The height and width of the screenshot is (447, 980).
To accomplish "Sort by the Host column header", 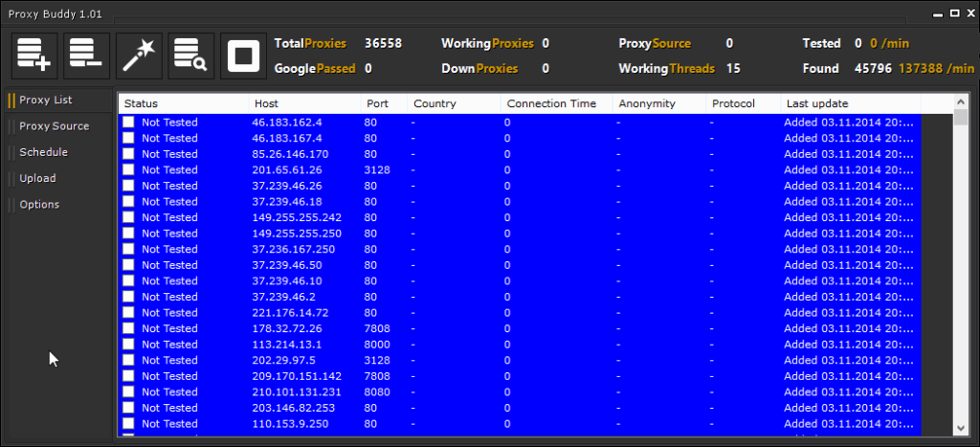I will tap(304, 103).
